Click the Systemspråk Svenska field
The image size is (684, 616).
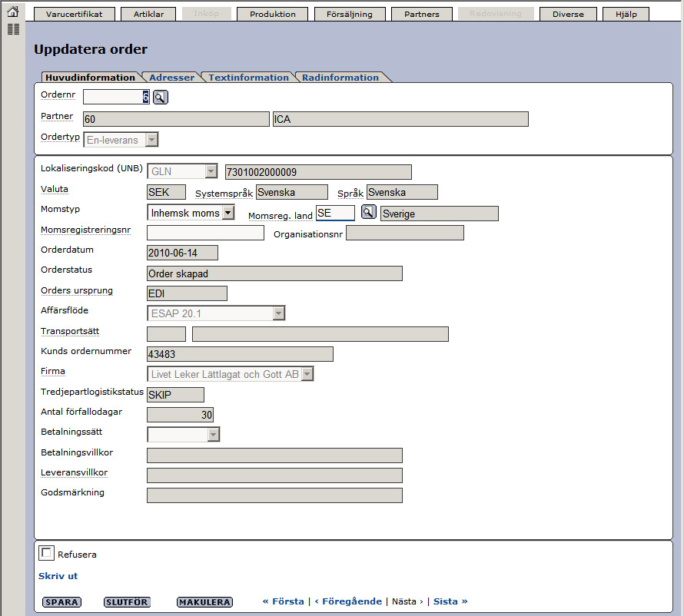click(x=292, y=192)
